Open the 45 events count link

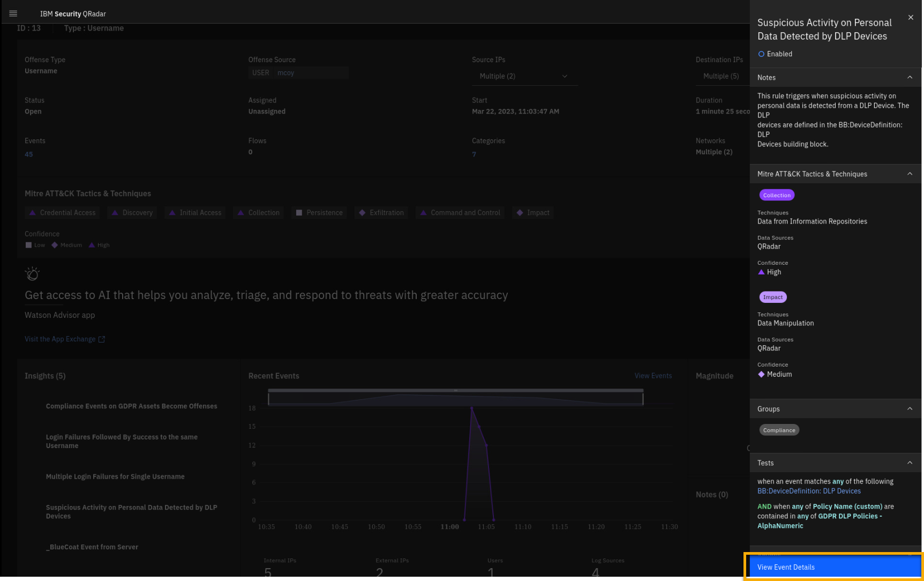pos(29,154)
